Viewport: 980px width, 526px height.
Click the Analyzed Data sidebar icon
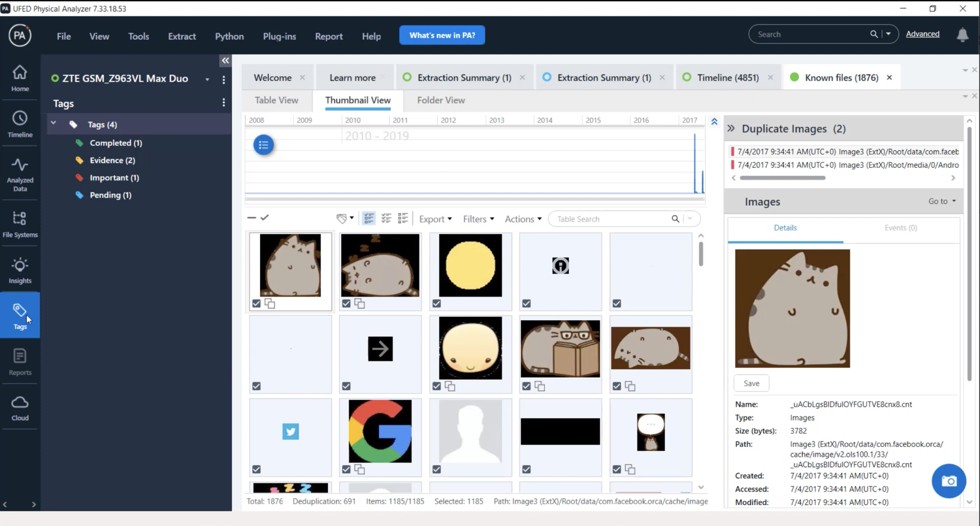[x=20, y=174]
